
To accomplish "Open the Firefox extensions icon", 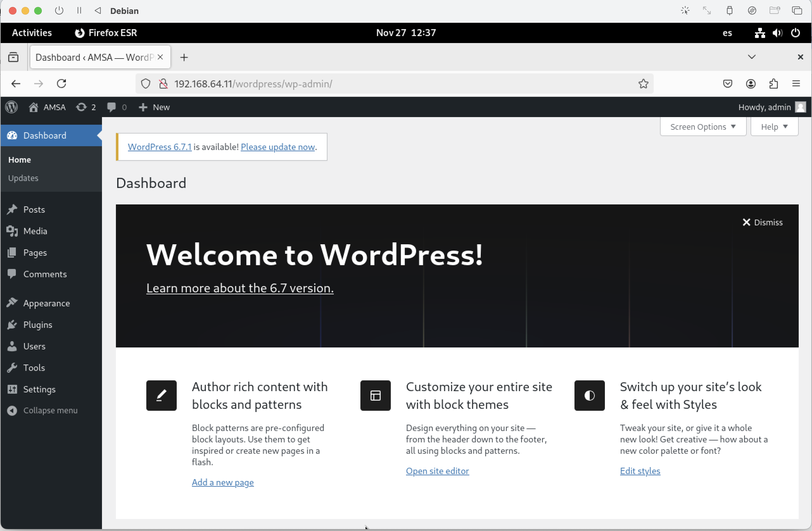I will [x=773, y=84].
